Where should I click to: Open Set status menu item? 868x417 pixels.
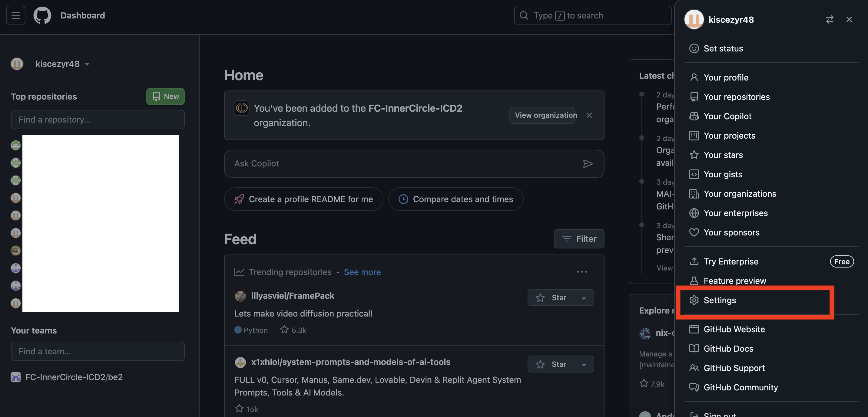(771, 48)
